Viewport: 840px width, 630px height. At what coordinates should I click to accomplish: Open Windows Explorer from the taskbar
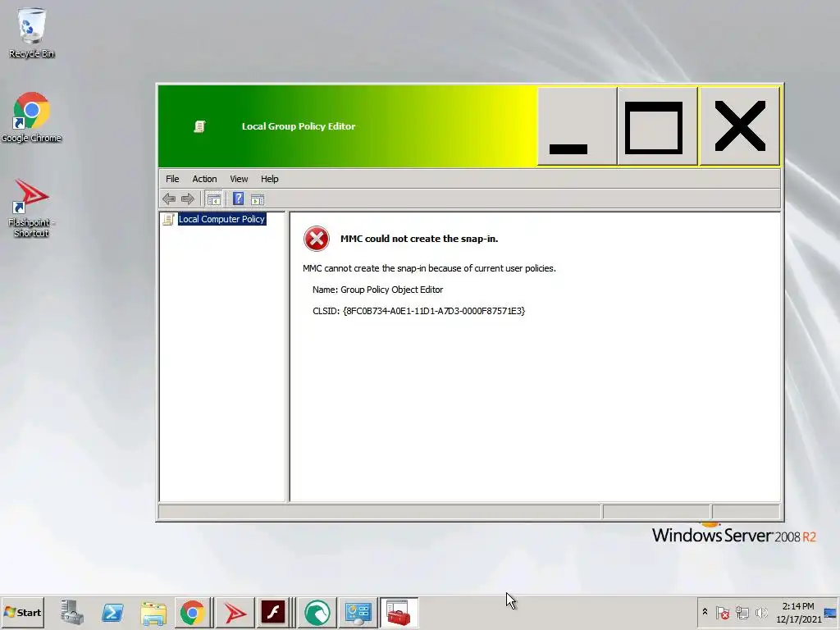(153, 612)
